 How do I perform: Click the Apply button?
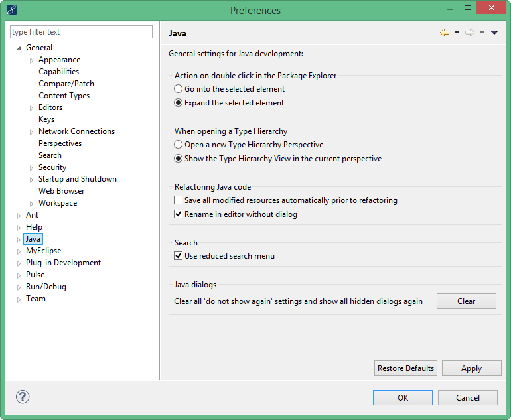pos(471,368)
